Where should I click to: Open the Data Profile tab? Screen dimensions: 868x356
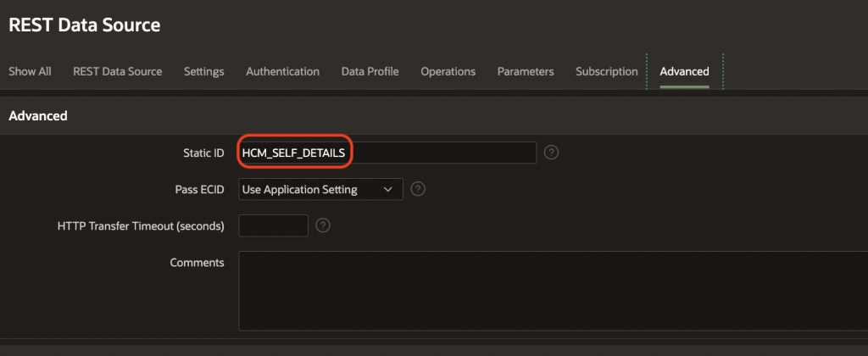click(370, 71)
